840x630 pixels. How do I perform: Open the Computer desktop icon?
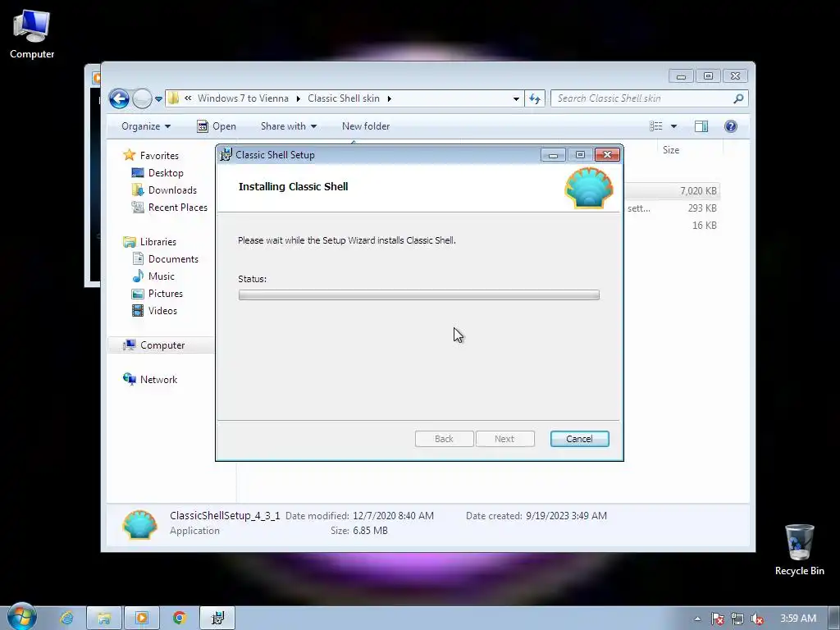point(32,34)
